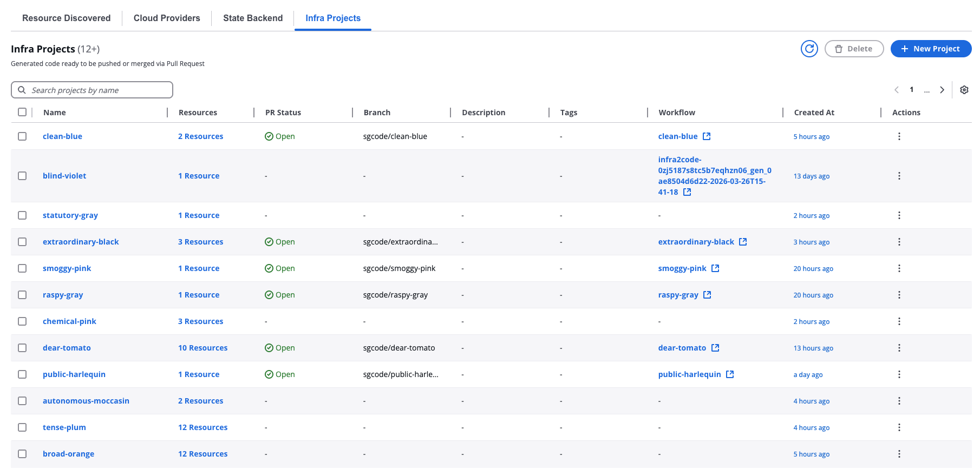
Task: Select the blind-violet project checkbox
Action: point(22,176)
